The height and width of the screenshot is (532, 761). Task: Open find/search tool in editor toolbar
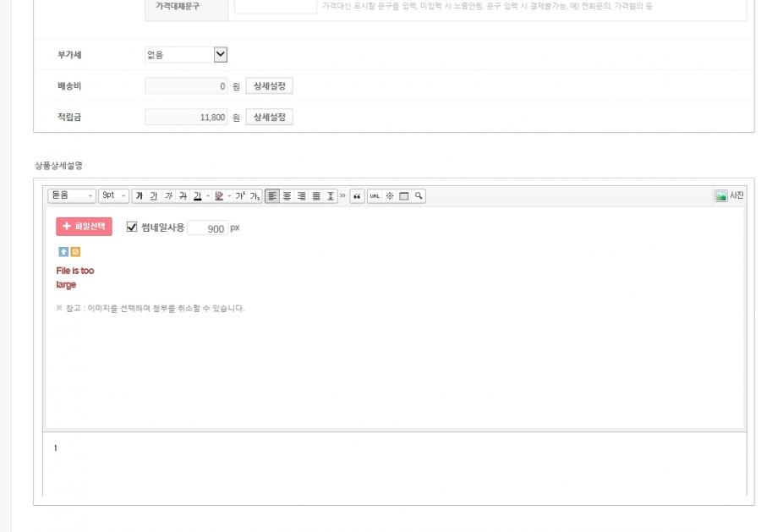coord(419,196)
